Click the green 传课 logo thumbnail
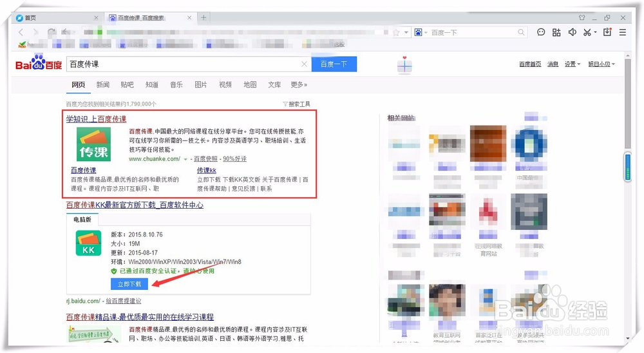The image size is (644, 353). 93,144
